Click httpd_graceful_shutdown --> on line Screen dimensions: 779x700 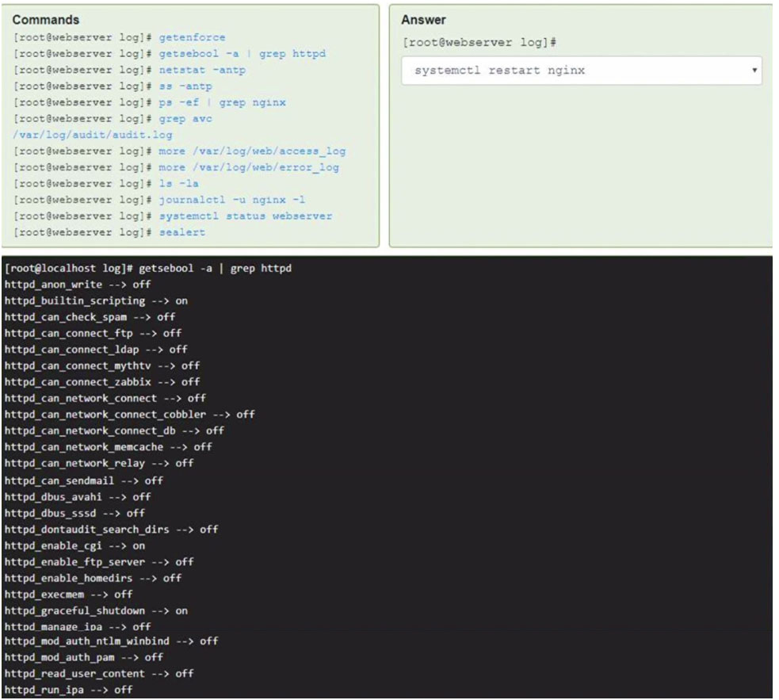(96, 610)
